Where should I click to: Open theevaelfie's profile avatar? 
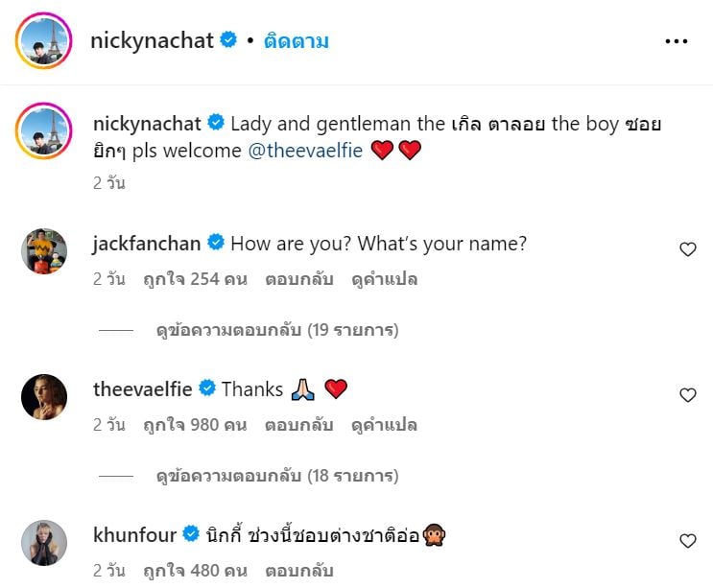[x=44, y=397]
